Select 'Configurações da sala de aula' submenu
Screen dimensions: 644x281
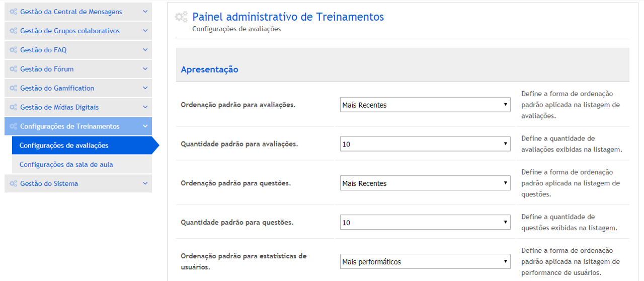66,165
